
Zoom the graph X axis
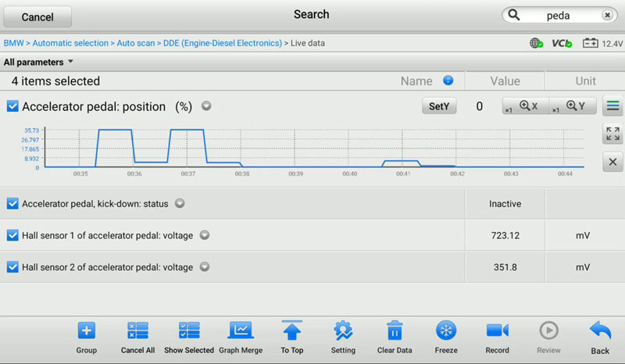(x=526, y=106)
